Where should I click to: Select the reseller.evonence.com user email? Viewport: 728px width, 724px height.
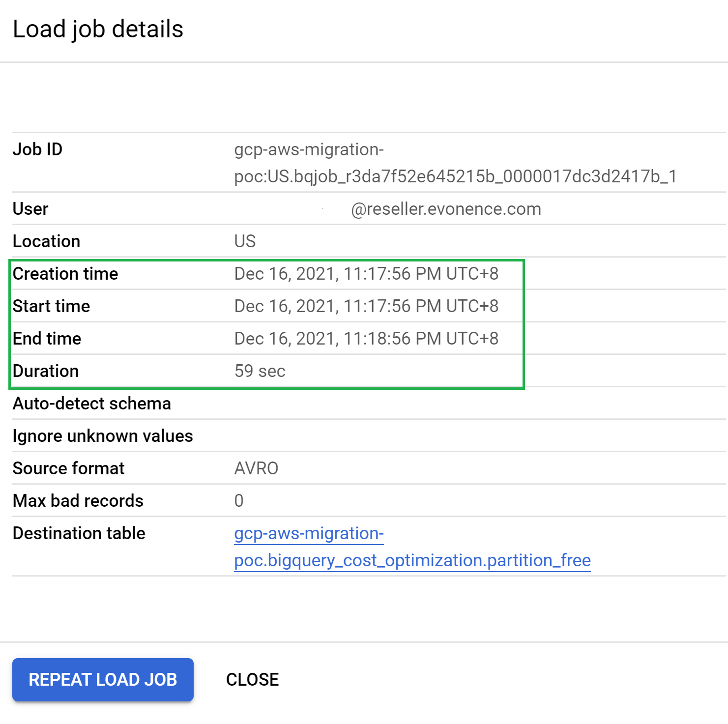pyautogui.click(x=446, y=208)
